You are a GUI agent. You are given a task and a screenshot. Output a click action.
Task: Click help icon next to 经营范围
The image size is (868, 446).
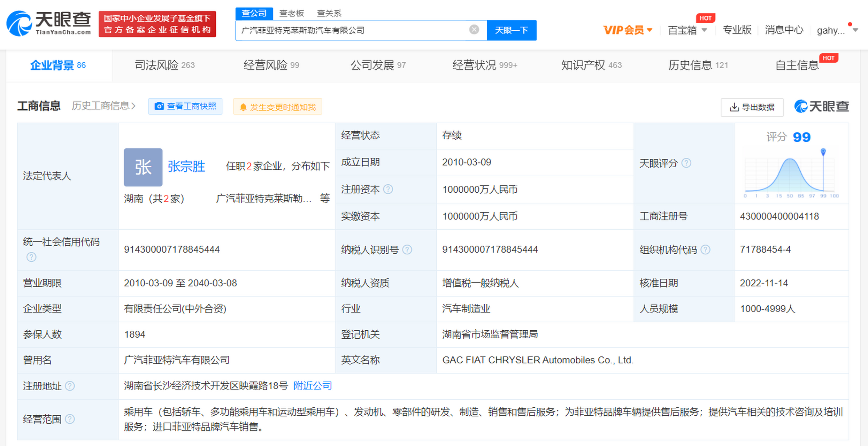[x=70, y=419]
